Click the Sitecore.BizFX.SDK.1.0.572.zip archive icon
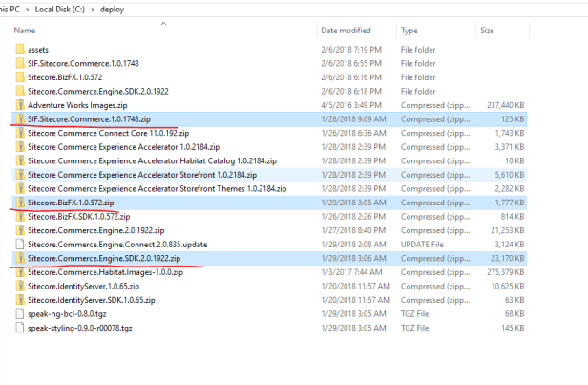 click(x=20, y=216)
